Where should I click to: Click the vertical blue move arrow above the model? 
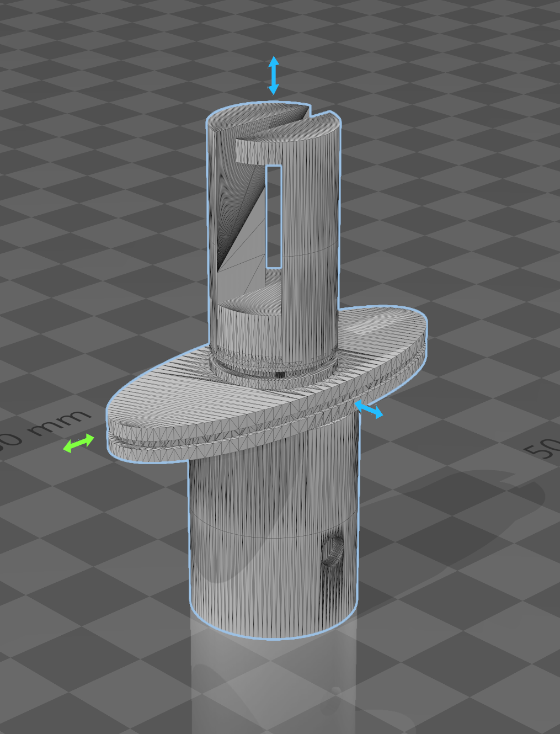tap(273, 75)
